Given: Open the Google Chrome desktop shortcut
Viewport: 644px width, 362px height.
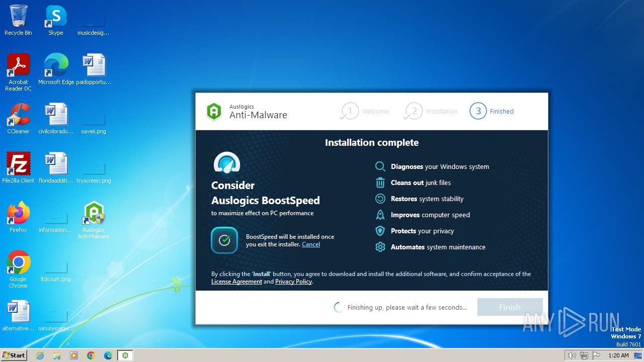Looking at the screenshot, I should point(18,269).
